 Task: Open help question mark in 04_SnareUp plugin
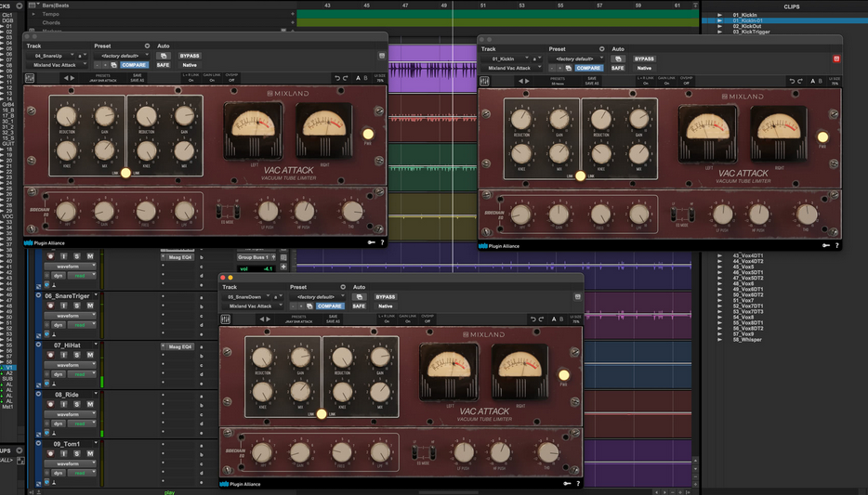[382, 242]
